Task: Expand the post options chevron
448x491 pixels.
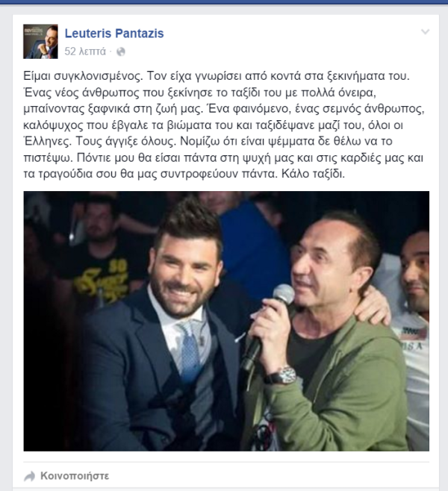Action: coord(425,31)
